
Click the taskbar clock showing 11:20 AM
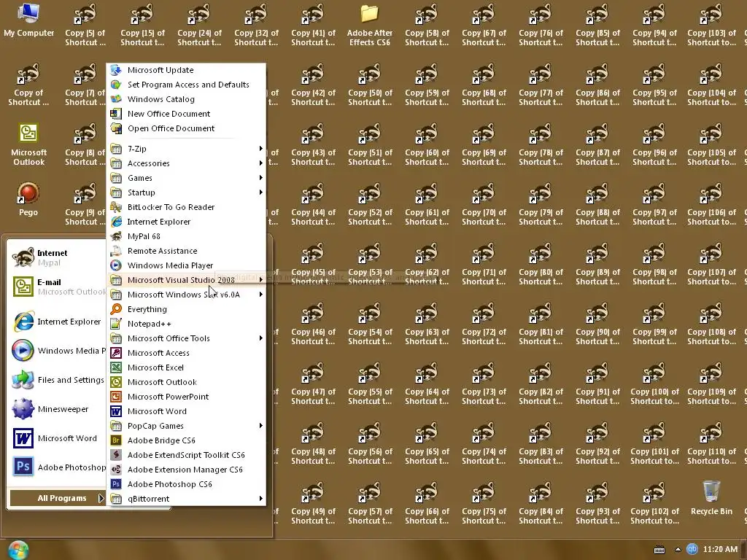click(720, 549)
